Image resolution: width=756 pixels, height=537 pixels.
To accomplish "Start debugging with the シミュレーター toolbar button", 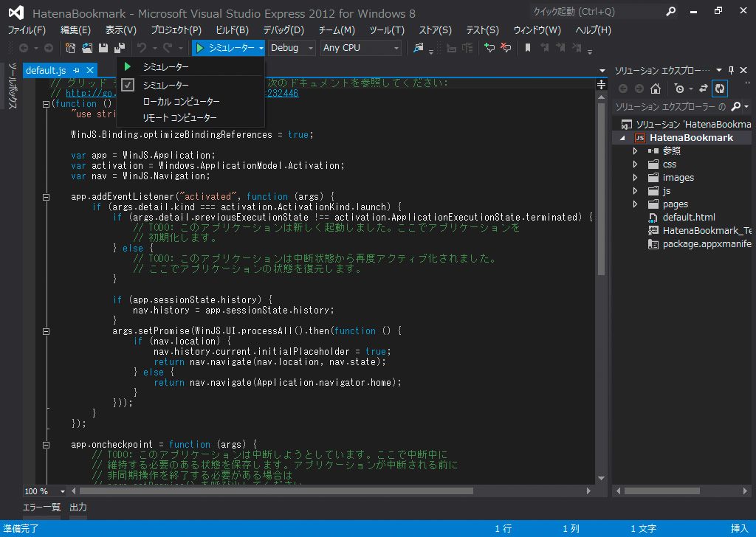I will pos(224,48).
